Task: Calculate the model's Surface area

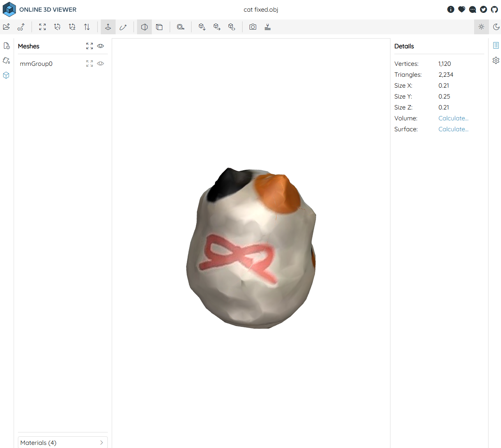Action: coord(453,129)
